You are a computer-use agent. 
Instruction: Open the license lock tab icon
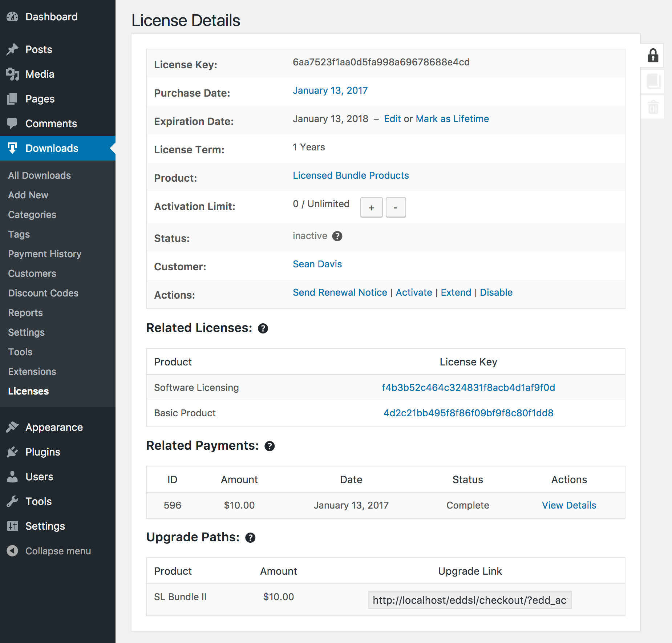click(652, 55)
